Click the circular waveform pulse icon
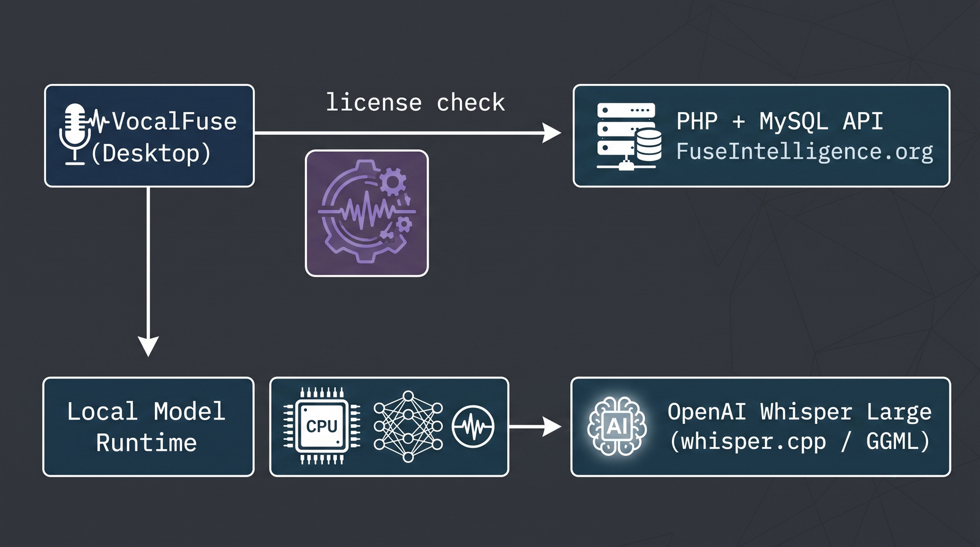The height and width of the screenshot is (547, 980). (473, 426)
